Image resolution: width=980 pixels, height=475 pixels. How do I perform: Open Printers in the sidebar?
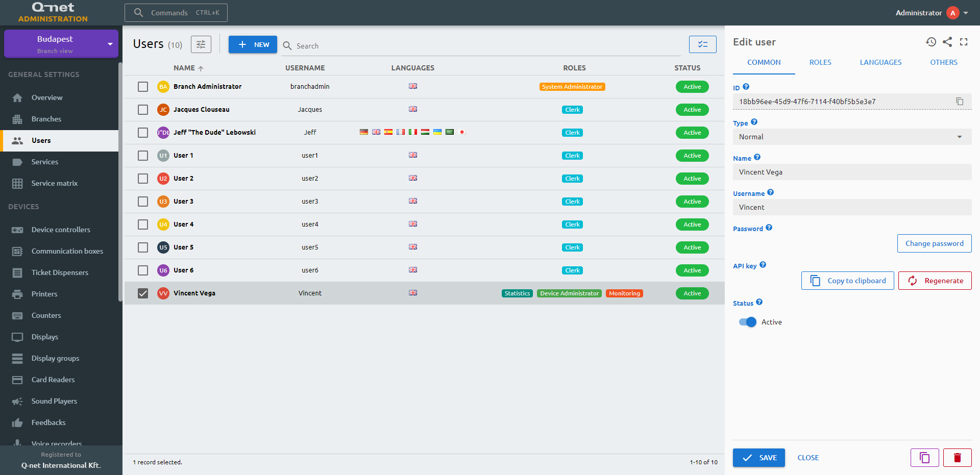59,294
